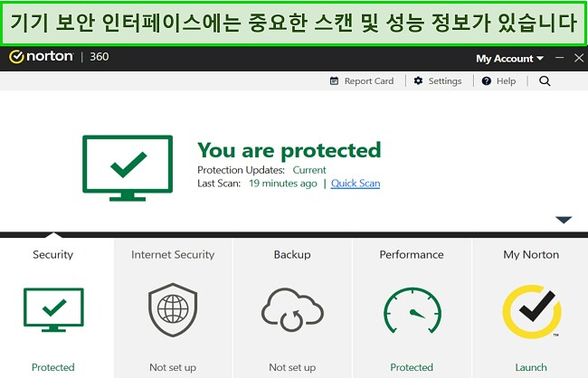This screenshot has height=378, width=588.
Task: Select the Performance tab
Action: click(x=412, y=308)
